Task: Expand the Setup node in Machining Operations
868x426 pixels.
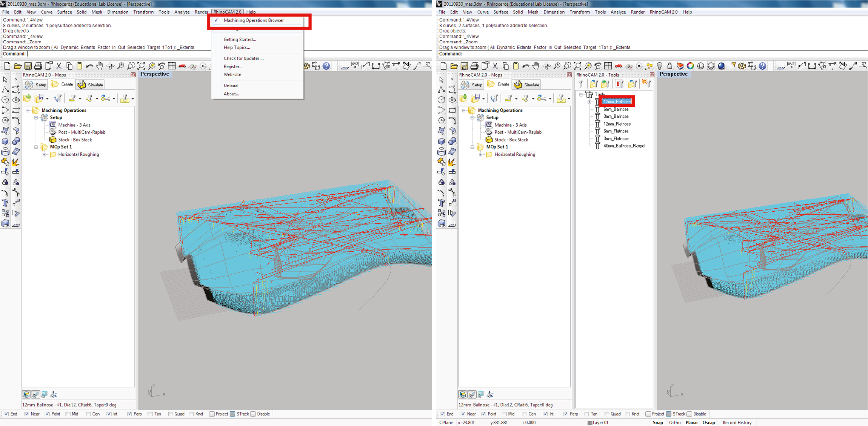Action: pyautogui.click(x=35, y=117)
